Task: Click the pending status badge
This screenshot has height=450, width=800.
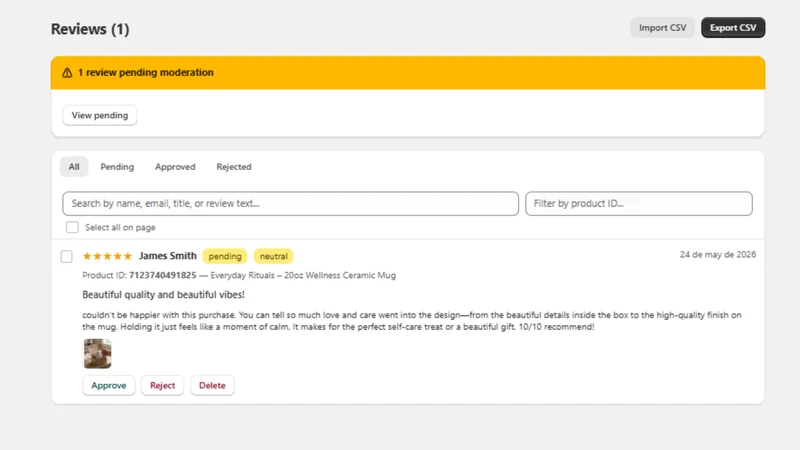Action: 225,256
